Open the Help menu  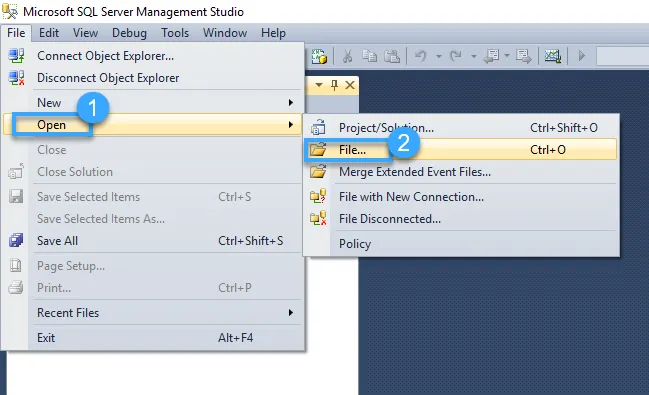tap(273, 33)
